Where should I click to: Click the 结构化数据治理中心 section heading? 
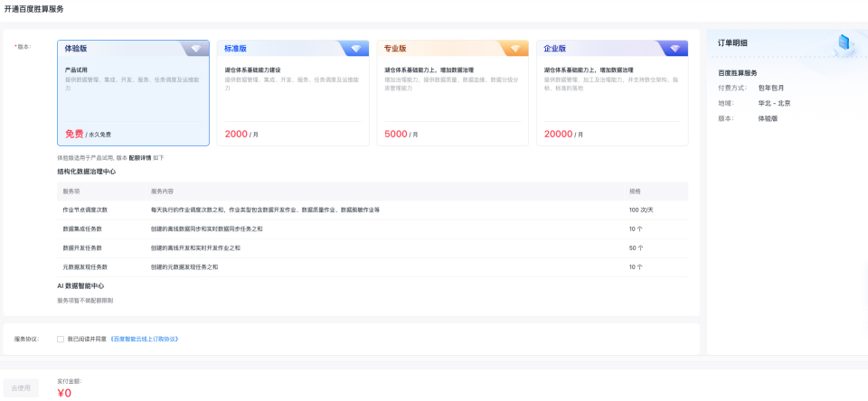[87, 172]
